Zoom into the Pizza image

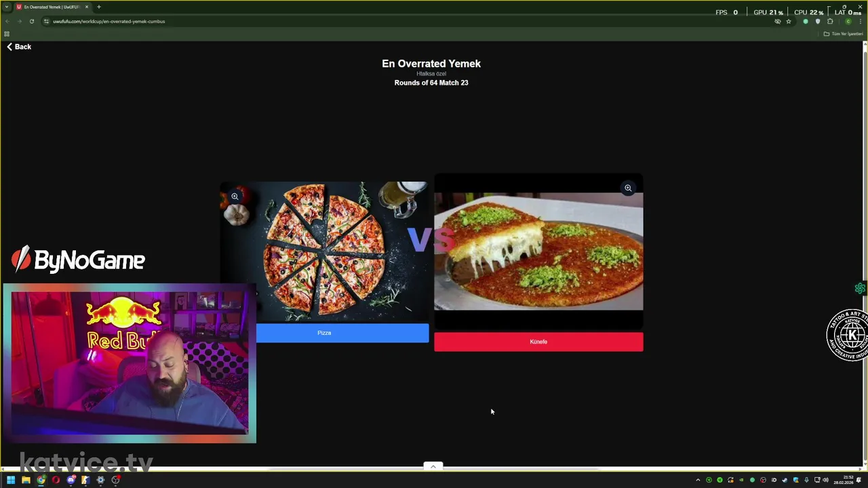click(x=235, y=197)
